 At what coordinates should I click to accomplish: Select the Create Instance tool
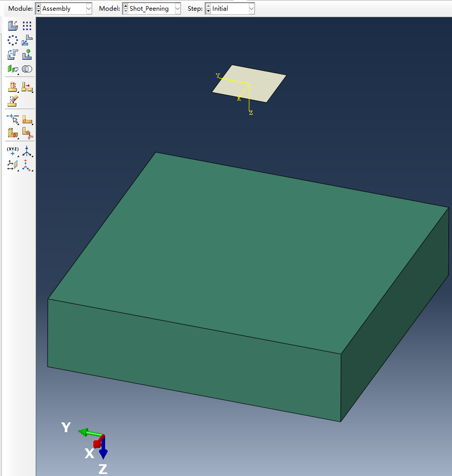[12, 26]
